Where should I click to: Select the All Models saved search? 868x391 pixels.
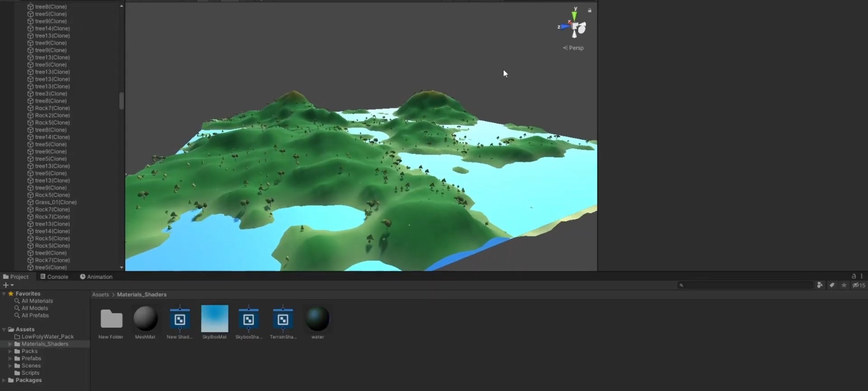tap(31, 308)
